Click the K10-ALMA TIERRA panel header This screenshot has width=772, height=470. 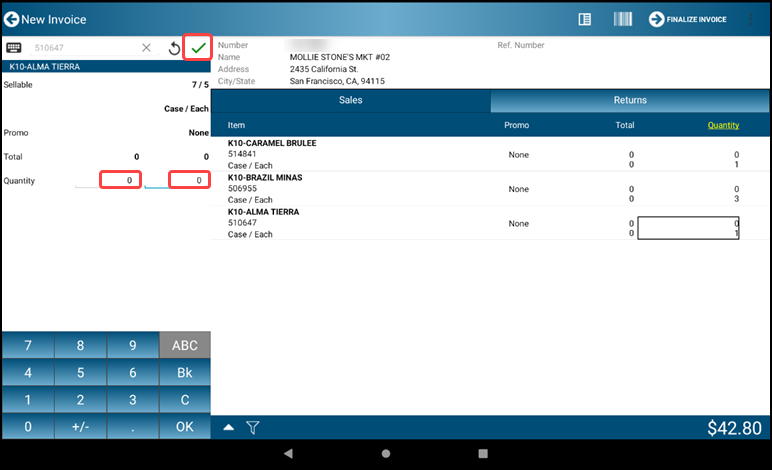106,66
